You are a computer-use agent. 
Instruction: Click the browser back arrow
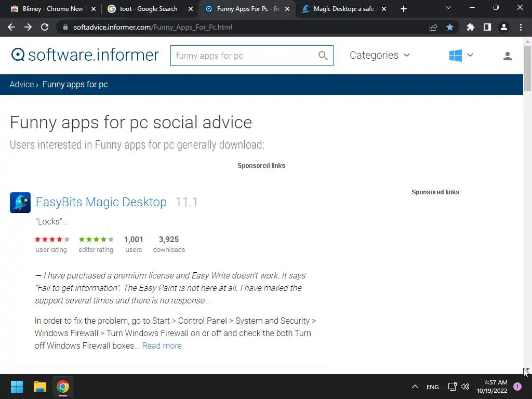pos(11,27)
